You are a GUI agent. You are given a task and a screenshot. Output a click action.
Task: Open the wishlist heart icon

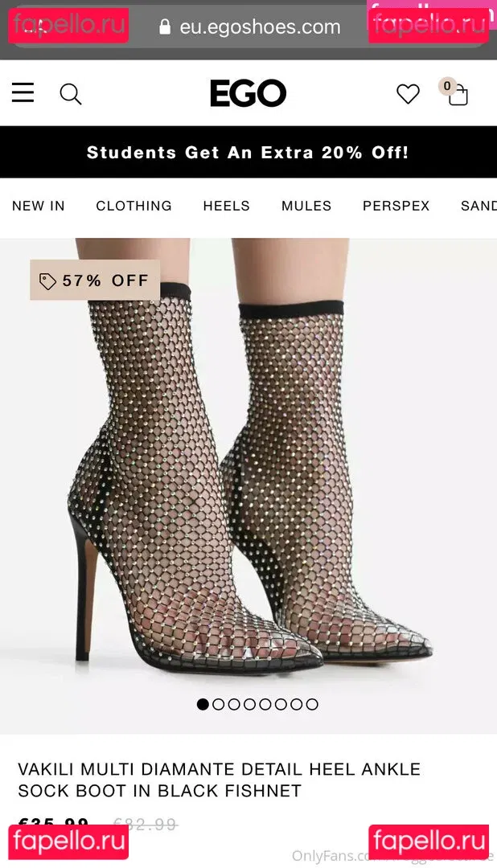(x=408, y=94)
